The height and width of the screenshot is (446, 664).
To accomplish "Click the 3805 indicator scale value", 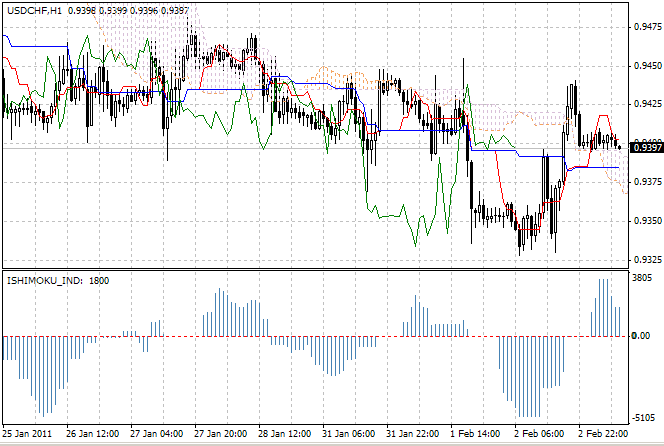I will [643, 280].
